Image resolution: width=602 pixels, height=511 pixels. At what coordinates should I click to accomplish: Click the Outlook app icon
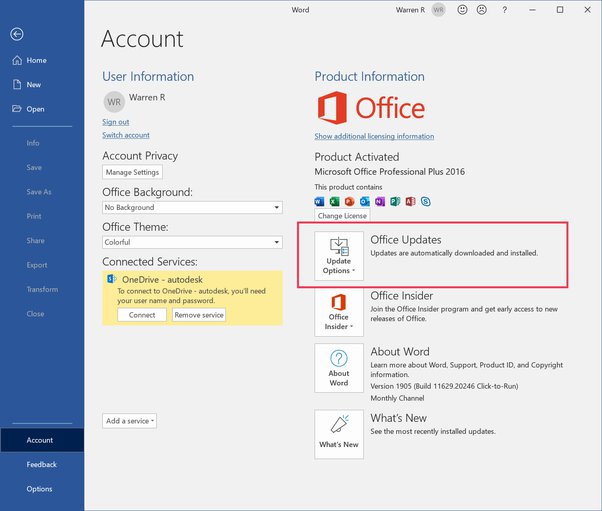(365, 201)
